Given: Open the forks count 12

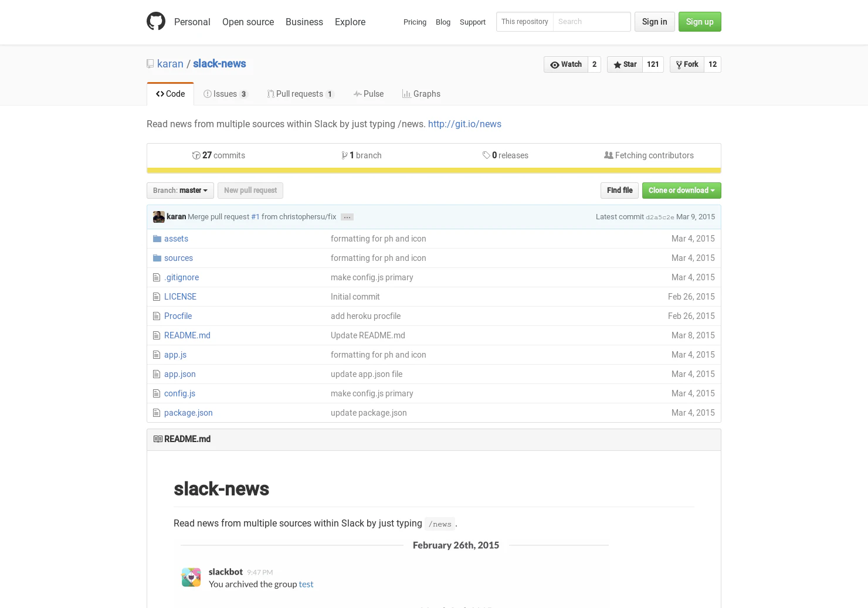Looking at the screenshot, I should coord(713,64).
